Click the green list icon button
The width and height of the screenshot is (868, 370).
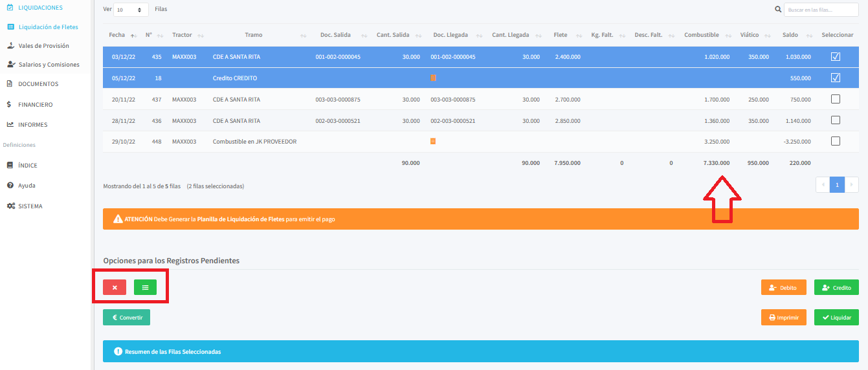(145, 287)
